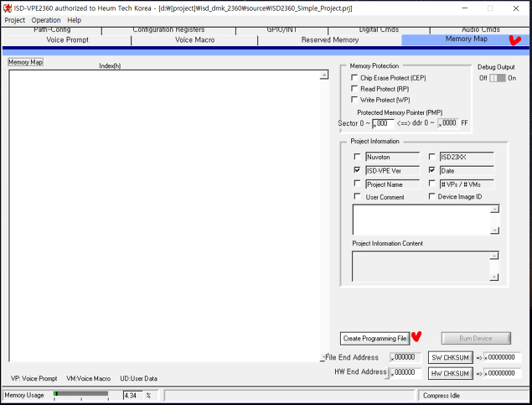Viewport: 532px width, 405px height.
Task: Switch to the Reserved Memory tab
Action: [330, 40]
